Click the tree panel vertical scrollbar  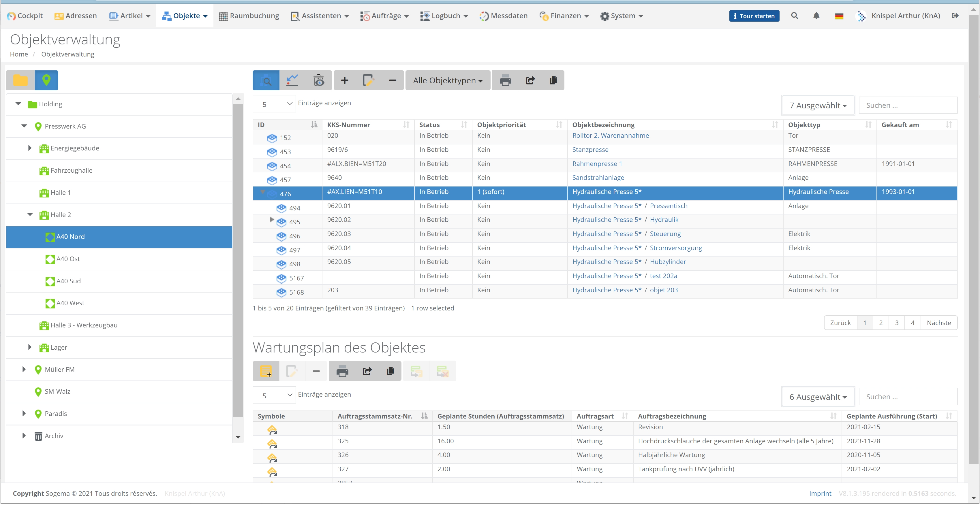click(x=238, y=259)
